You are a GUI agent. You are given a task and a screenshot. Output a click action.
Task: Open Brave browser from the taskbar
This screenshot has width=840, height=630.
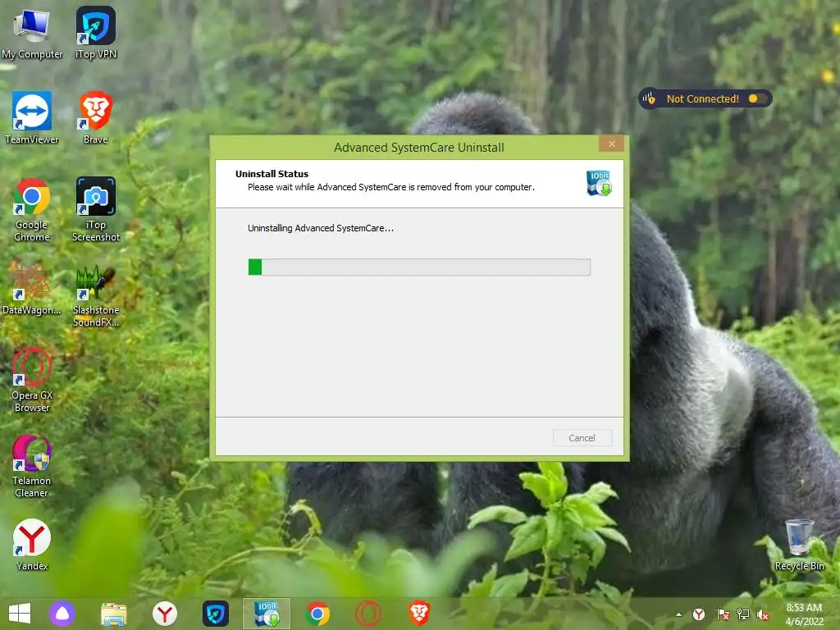[x=419, y=614]
